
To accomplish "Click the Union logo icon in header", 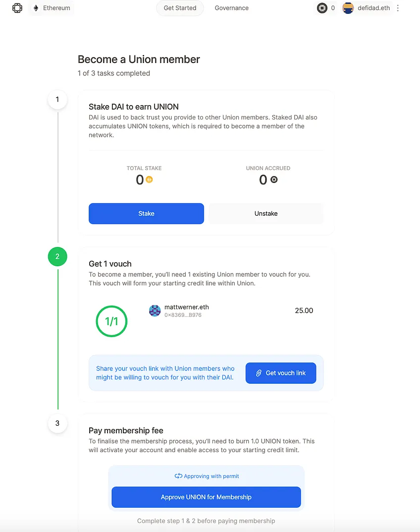I will pyautogui.click(x=17, y=8).
